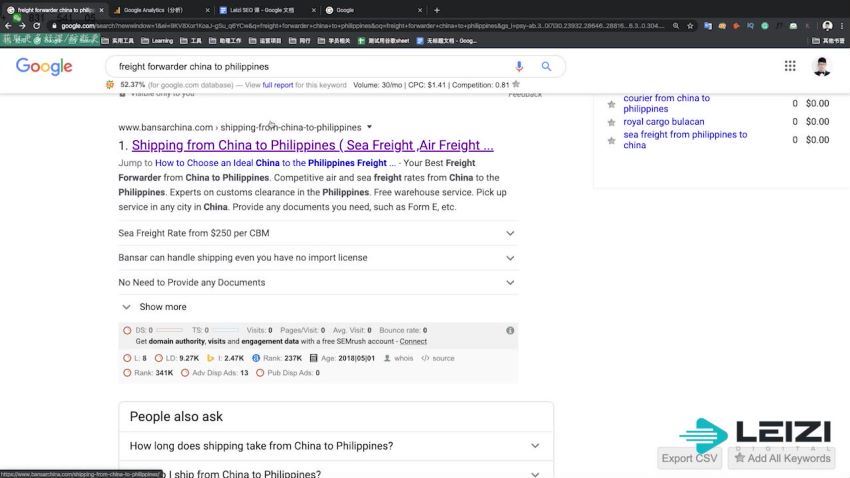Open the green sheet bookmark in bookmarks bar
Viewport: 850px width, 478px height.
click(x=383, y=41)
